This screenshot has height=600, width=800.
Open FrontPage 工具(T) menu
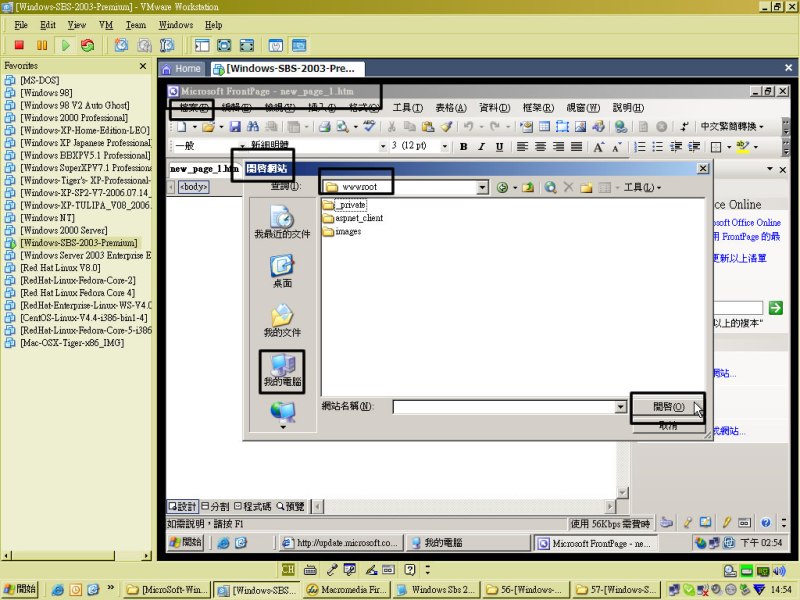click(407, 108)
